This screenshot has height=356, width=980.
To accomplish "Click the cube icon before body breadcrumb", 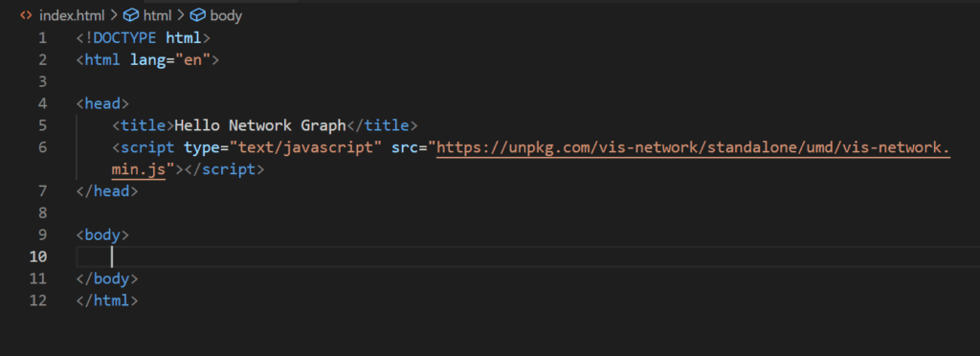I will coord(198,15).
